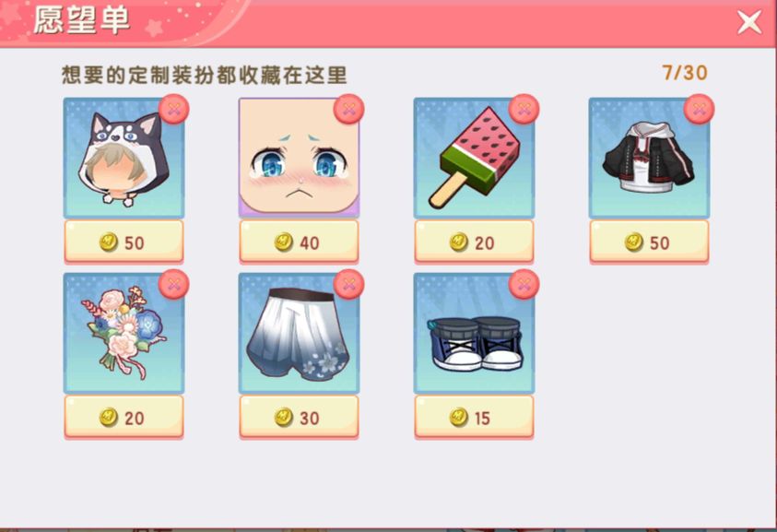Screen dimensions: 777x532
Task: Buy the skirt for 30 coins
Action: (299, 417)
